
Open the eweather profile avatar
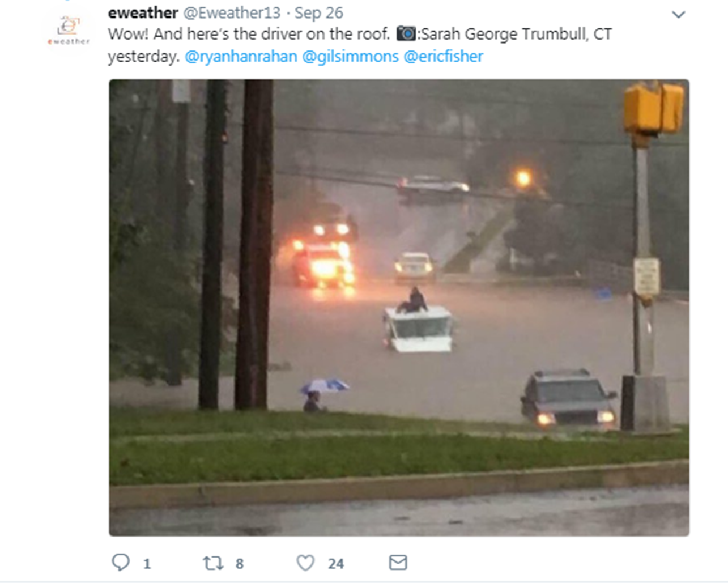[69, 30]
